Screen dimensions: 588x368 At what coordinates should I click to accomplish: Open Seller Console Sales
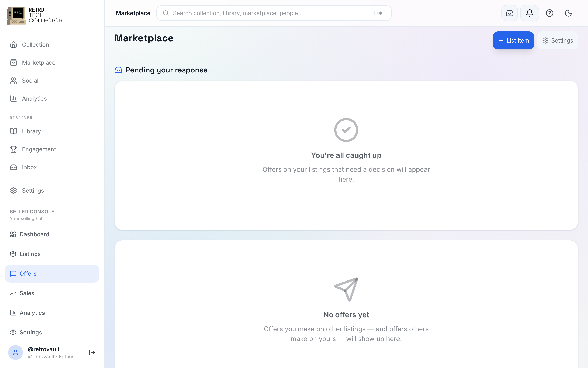[52, 293]
